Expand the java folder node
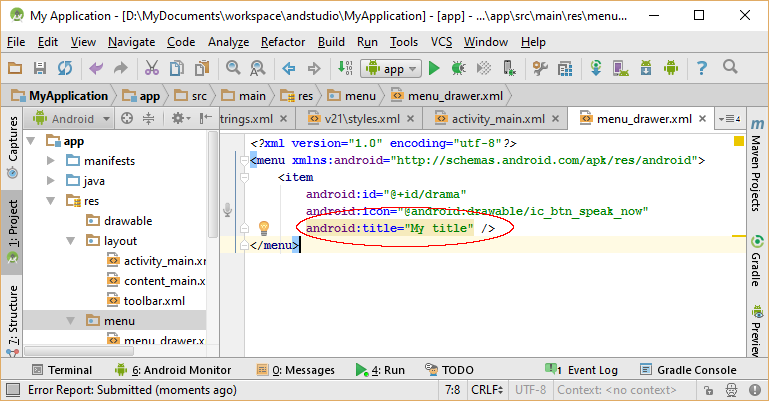Image resolution: width=769 pixels, height=401 pixels. [51, 181]
